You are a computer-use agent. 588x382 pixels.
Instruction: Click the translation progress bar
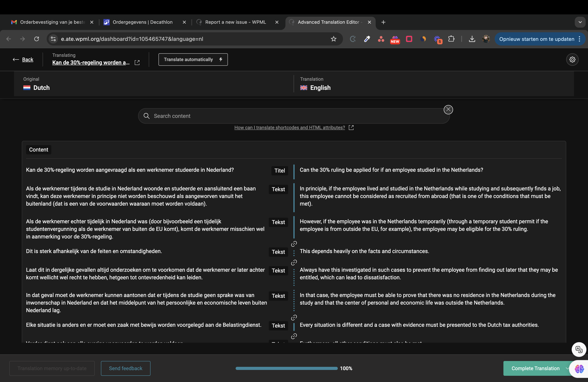click(287, 368)
